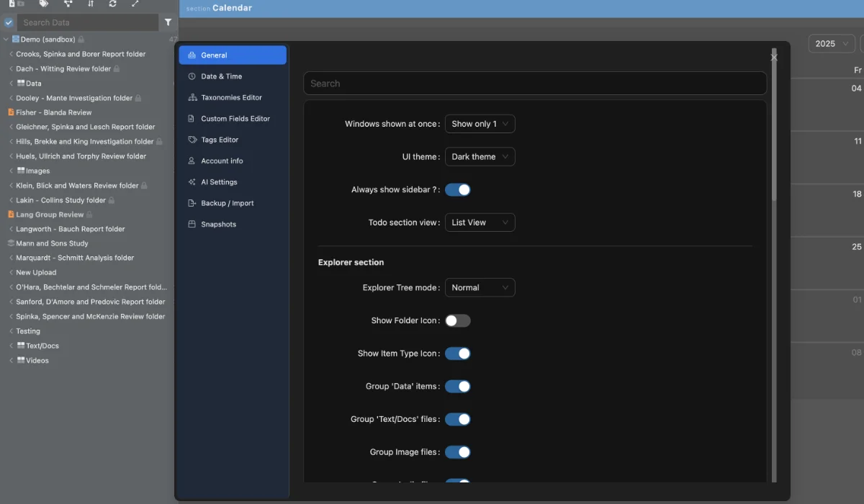Open the tags icon in explorer toolbar

pos(44,4)
